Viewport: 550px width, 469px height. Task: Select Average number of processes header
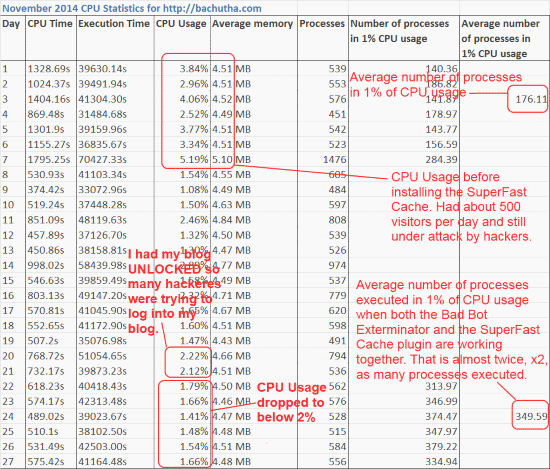[501, 39]
